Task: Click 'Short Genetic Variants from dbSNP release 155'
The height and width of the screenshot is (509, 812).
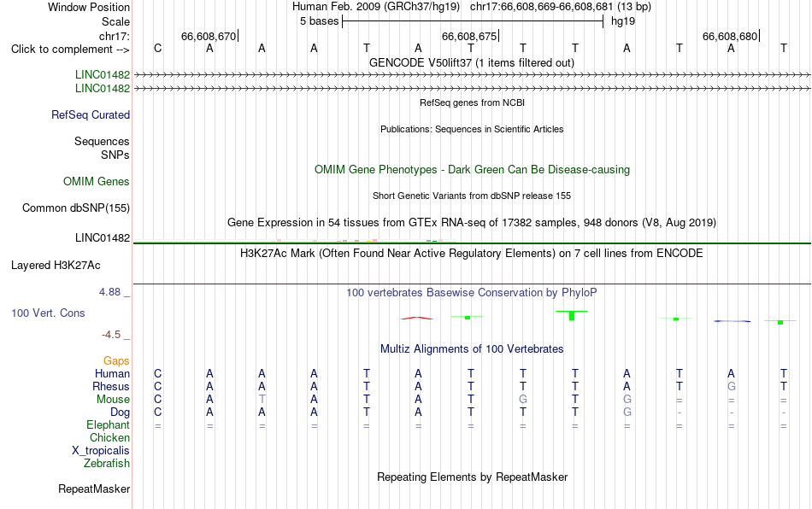Action: pos(472,196)
